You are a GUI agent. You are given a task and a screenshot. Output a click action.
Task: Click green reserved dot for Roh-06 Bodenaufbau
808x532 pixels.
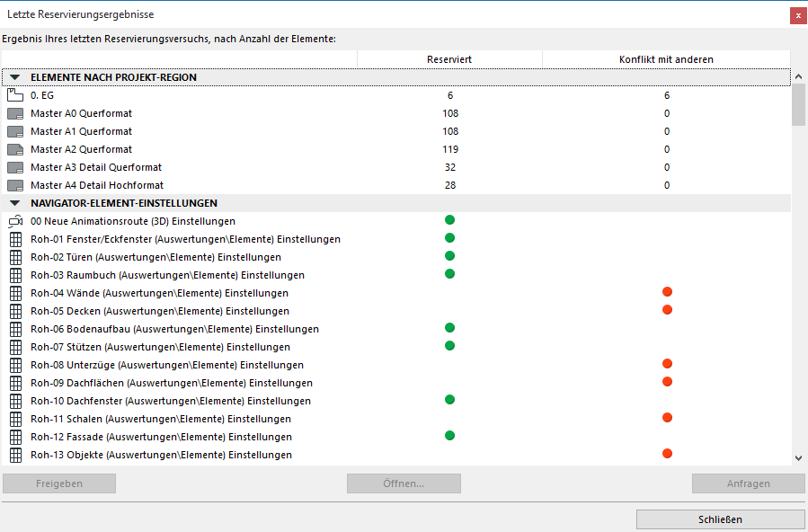point(450,327)
